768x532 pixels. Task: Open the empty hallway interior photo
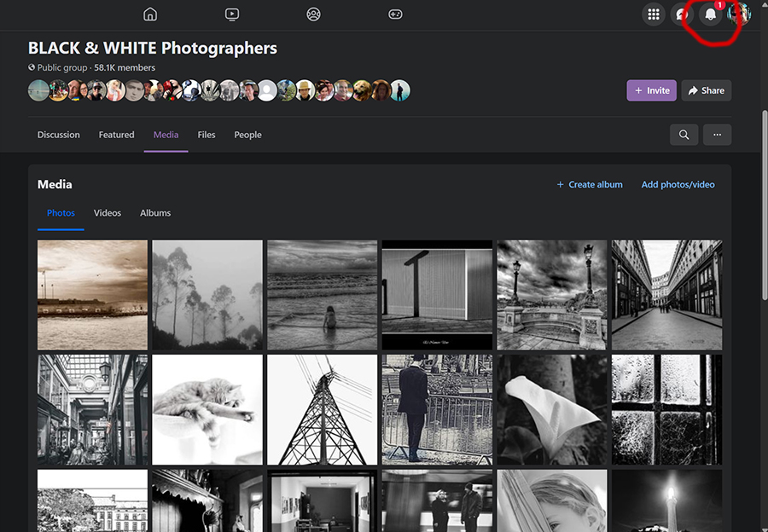323,500
